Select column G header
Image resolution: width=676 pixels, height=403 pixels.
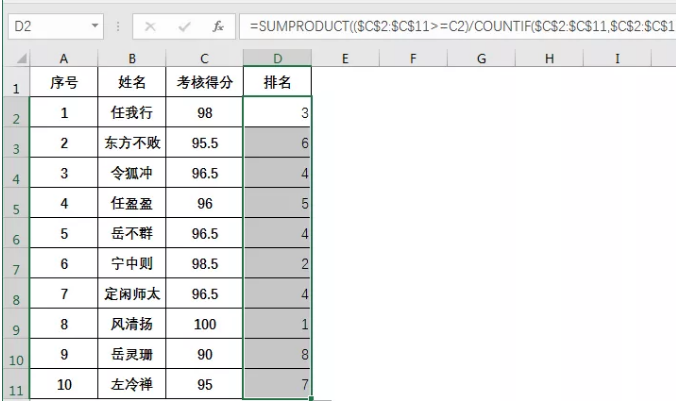tap(481, 59)
